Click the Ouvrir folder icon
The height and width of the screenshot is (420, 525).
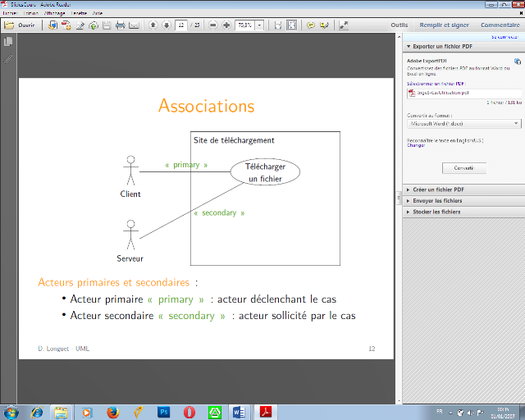[x=9, y=25]
